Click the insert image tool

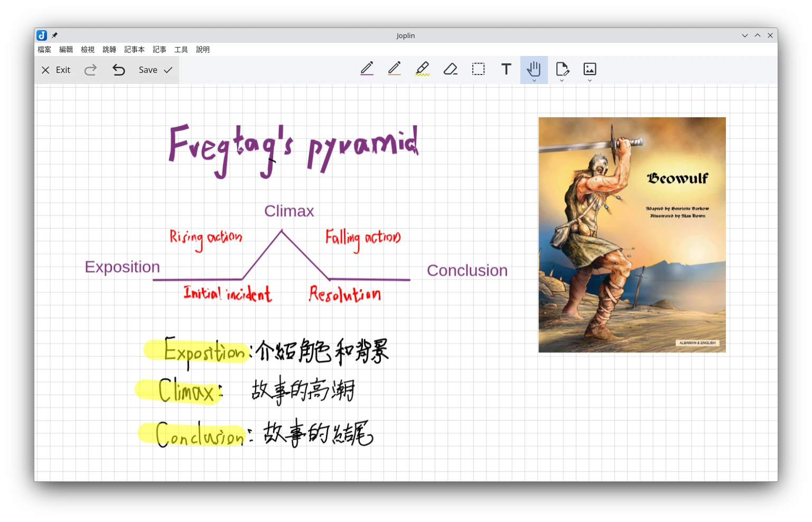pos(590,68)
